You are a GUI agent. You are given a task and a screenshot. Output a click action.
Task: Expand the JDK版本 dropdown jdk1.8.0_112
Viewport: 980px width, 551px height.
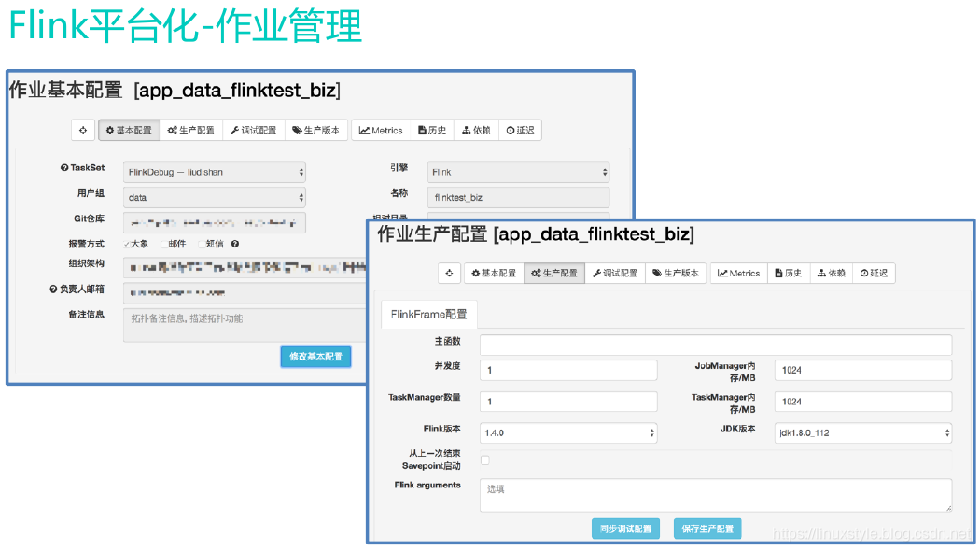pyautogui.click(x=863, y=432)
